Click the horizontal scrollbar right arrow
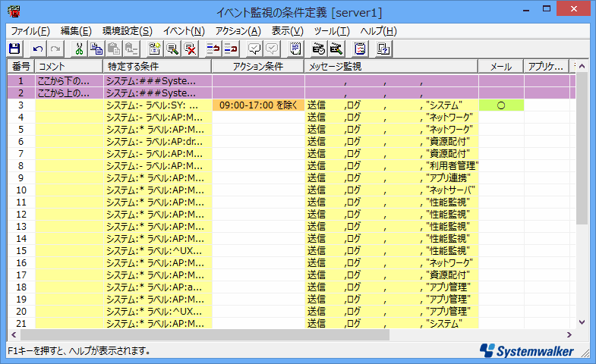This screenshot has width=596, height=364. 569,334
